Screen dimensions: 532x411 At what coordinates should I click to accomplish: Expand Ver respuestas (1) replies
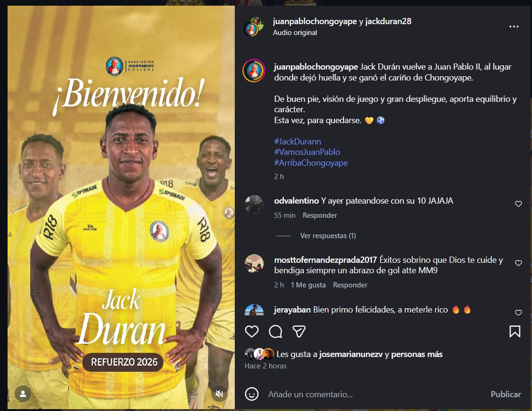point(328,235)
